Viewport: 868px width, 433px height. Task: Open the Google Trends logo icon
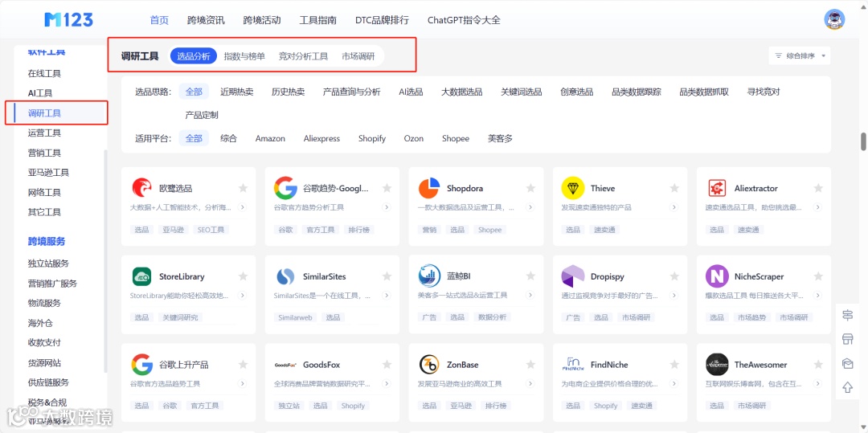pos(285,188)
